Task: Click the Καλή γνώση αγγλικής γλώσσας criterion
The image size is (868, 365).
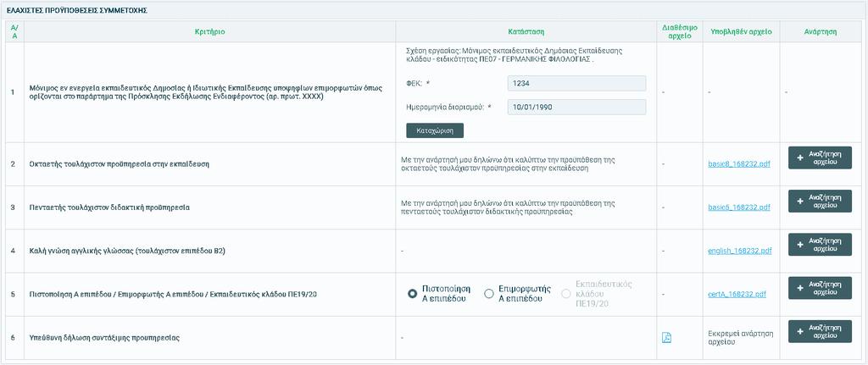Action: point(127,251)
